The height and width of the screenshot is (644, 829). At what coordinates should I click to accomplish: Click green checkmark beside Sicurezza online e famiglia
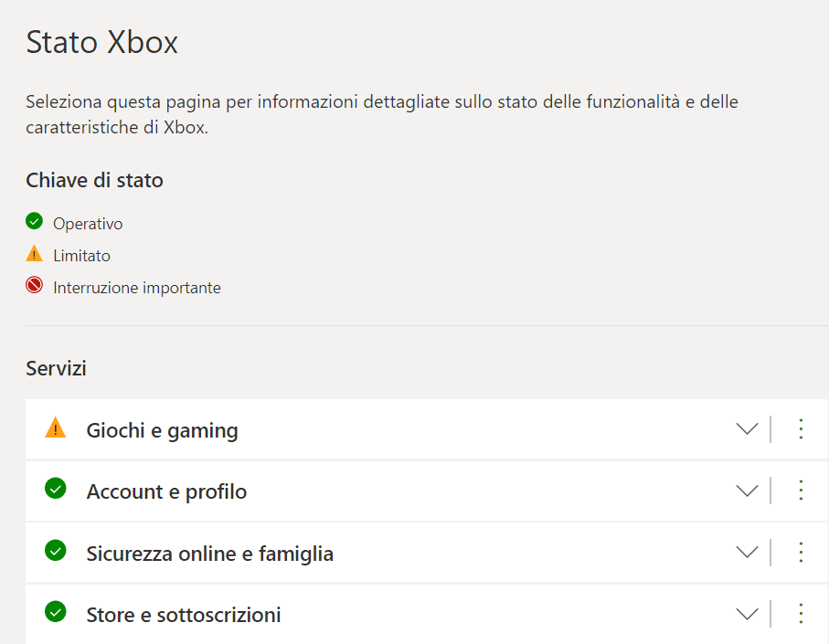[56, 551]
